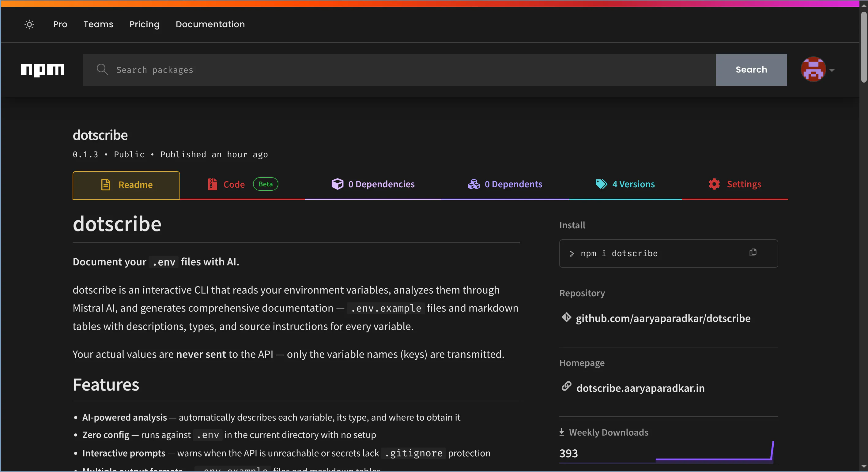The height and width of the screenshot is (472, 868).
Task: Open the 0 Dependents tab
Action: click(x=505, y=184)
